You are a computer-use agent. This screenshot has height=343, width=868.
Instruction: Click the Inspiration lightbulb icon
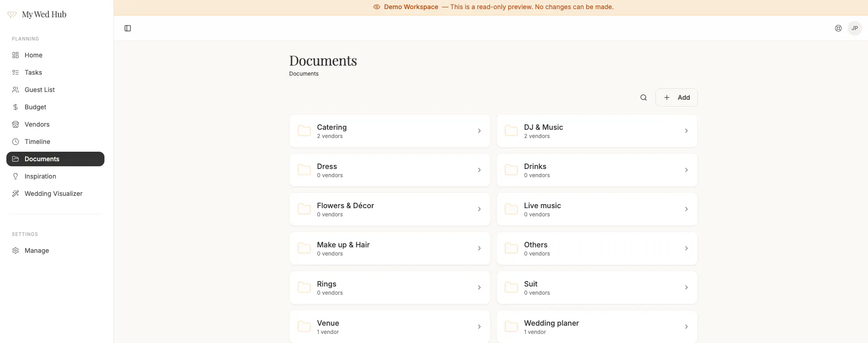tap(16, 176)
